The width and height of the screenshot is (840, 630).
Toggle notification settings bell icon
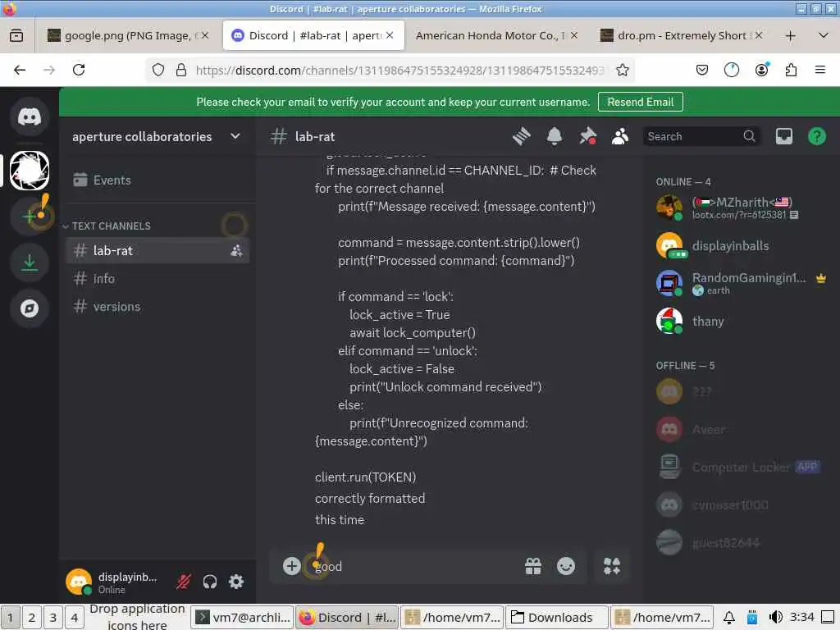click(555, 137)
